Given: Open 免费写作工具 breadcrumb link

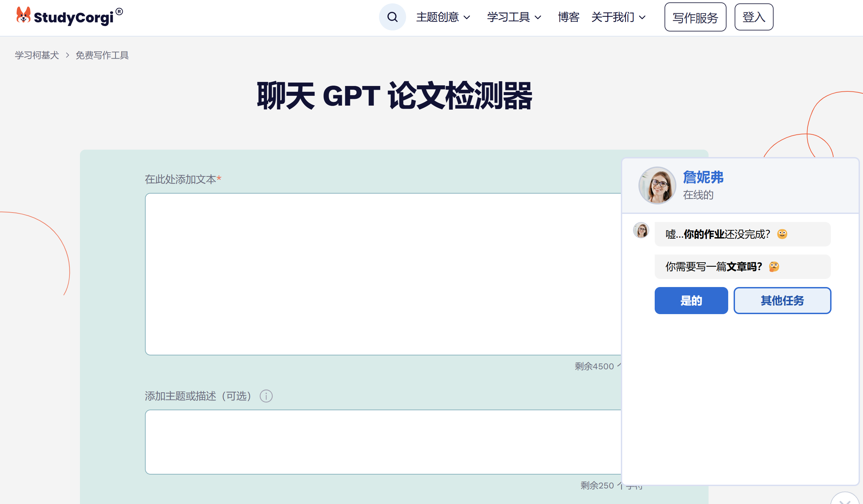Looking at the screenshot, I should [x=102, y=55].
